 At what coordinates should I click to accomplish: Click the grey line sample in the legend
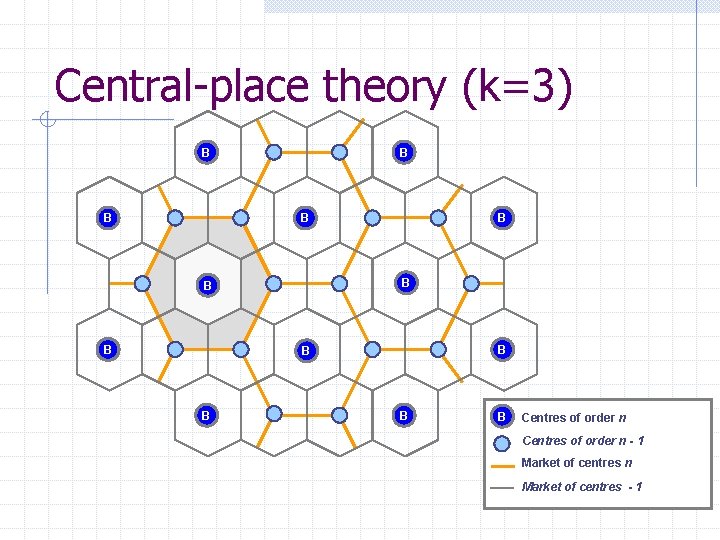pyautogui.click(x=502, y=488)
